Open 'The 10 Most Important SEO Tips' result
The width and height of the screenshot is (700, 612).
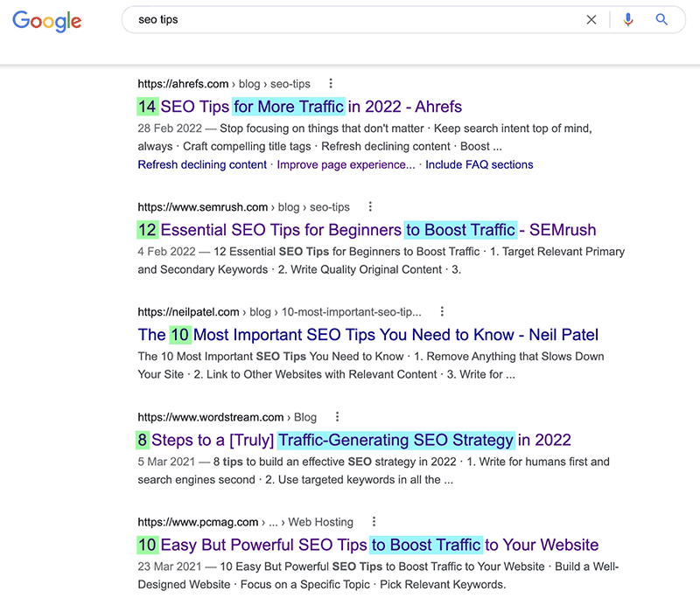(367, 335)
